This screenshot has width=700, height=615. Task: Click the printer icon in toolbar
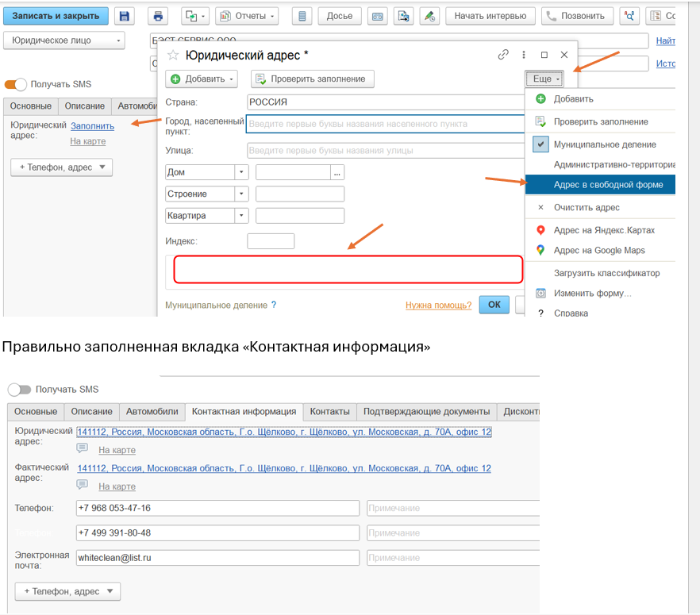click(158, 16)
